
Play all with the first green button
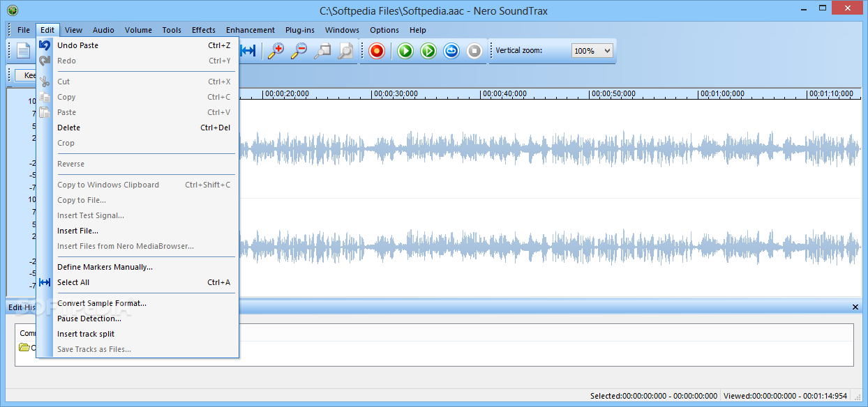tap(405, 51)
